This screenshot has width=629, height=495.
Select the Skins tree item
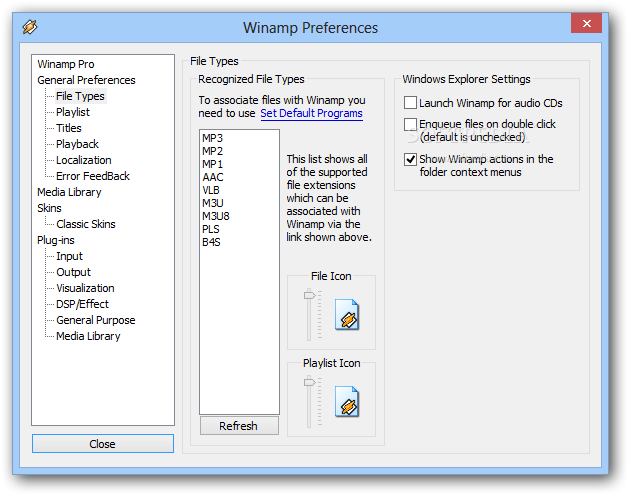click(x=49, y=208)
